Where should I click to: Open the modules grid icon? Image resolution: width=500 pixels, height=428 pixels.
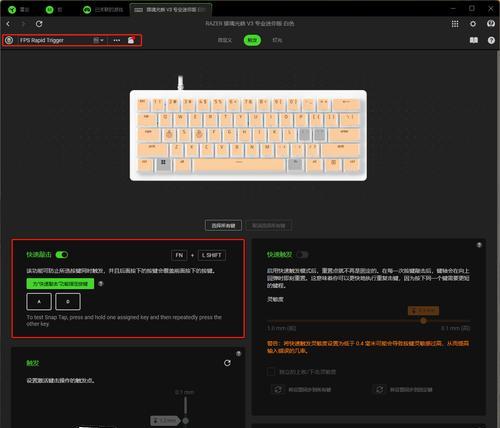(x=455, y=24)
